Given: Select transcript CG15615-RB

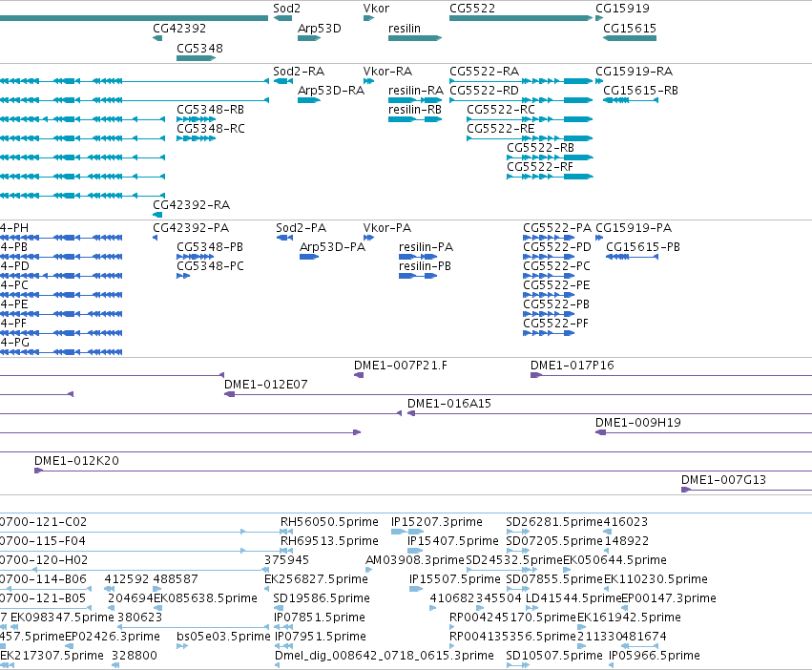Looking at the screenshot, I should 640,91.
